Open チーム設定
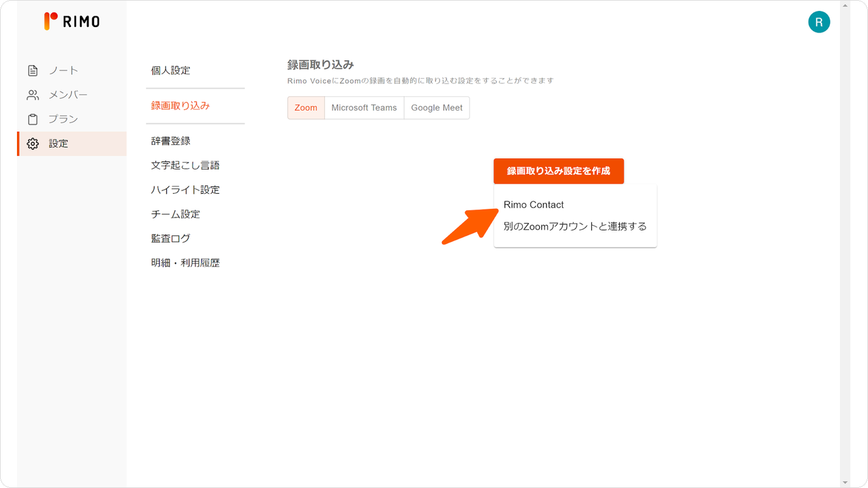Screen dimensions: 868x488 point(176,214)
